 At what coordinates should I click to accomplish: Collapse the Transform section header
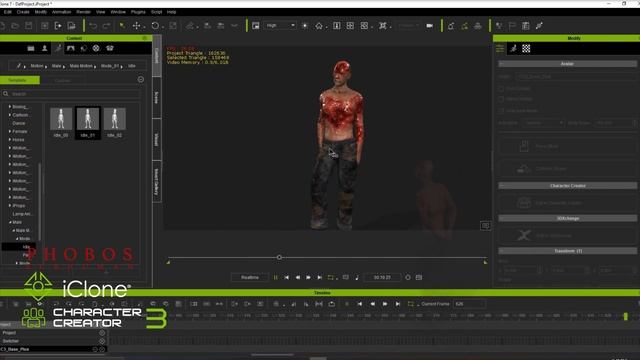(567, 251)
